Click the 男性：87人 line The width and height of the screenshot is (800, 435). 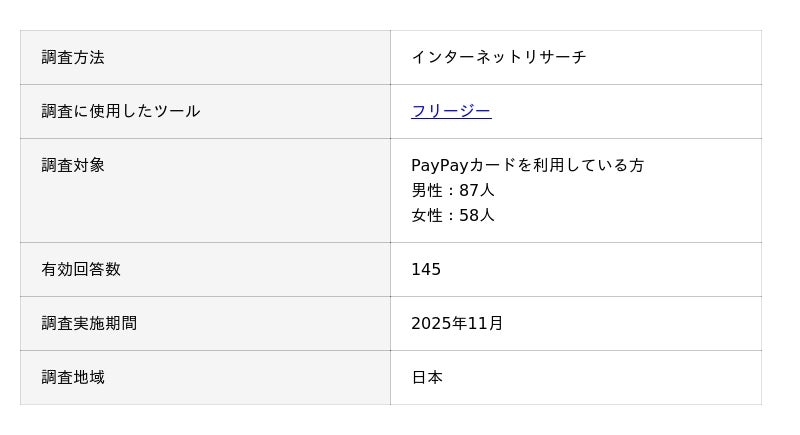tap(452, 191)
